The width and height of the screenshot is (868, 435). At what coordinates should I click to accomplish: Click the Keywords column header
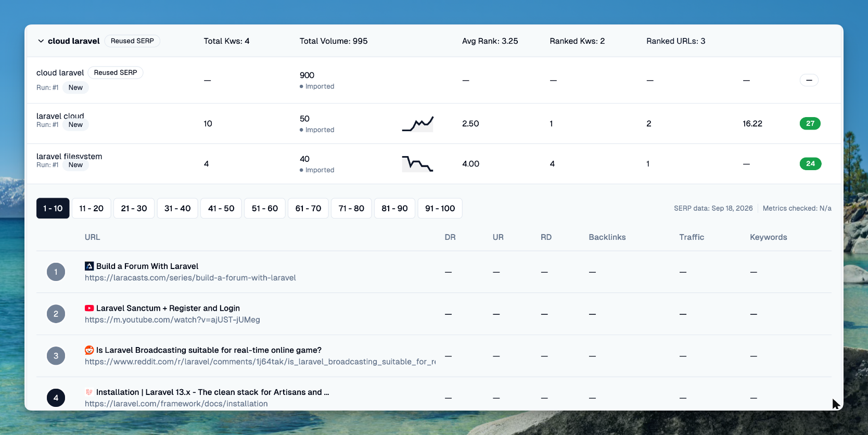click(x=769, y=237)
